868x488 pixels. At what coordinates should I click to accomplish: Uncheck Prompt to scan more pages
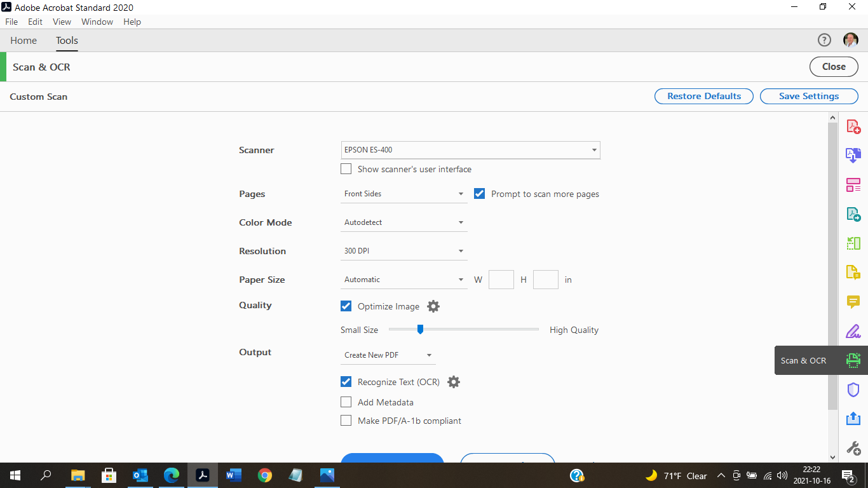point(479,193)
